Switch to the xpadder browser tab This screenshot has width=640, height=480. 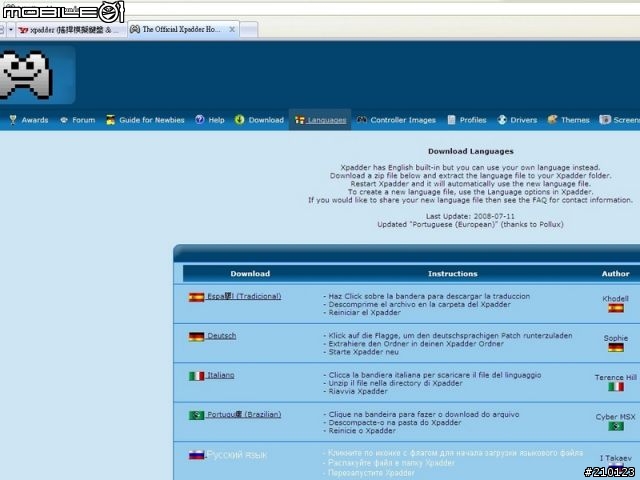70,30
